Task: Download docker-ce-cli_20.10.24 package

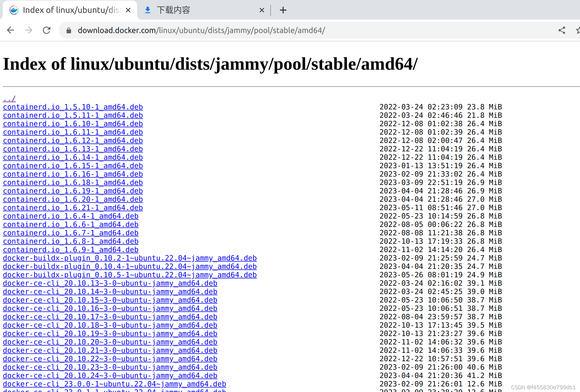Action: [x=110, y=375]
